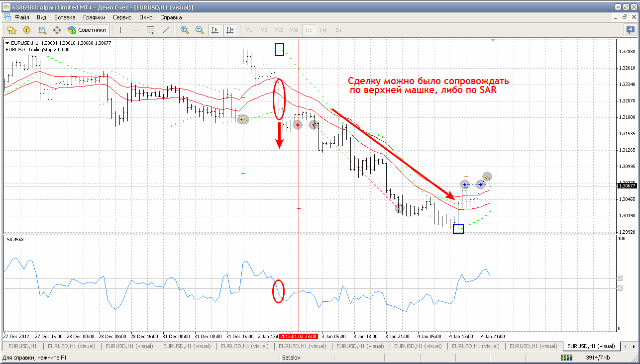Viewport: 640px width, 364px height.
Task: Toggle chart shift from right edge
Action: point(230,30)
